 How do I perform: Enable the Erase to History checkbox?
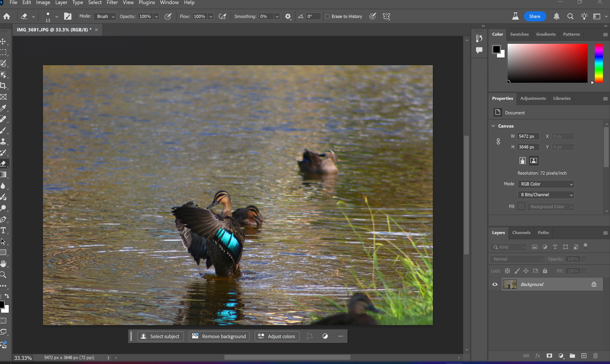tap(327, 16)
